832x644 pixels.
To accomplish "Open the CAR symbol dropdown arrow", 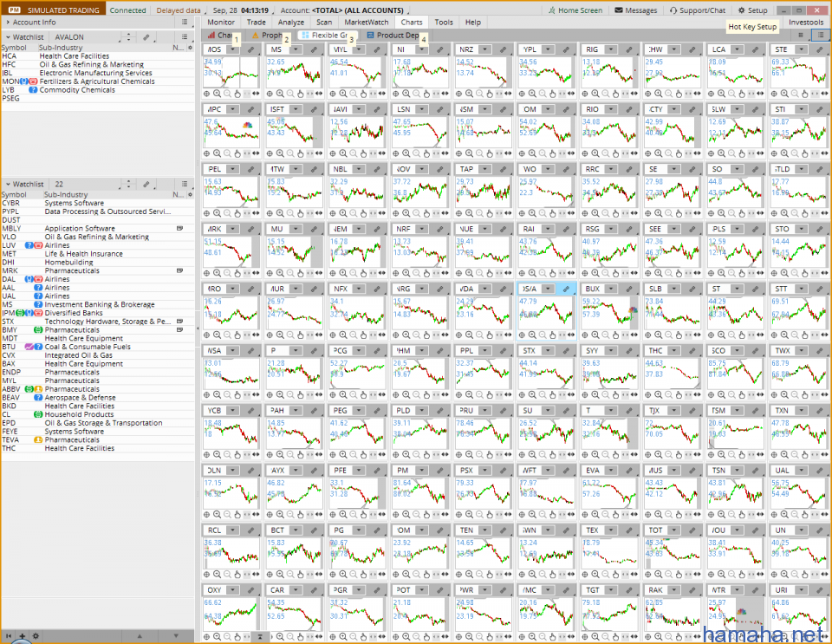I will [x=296, y=590].
